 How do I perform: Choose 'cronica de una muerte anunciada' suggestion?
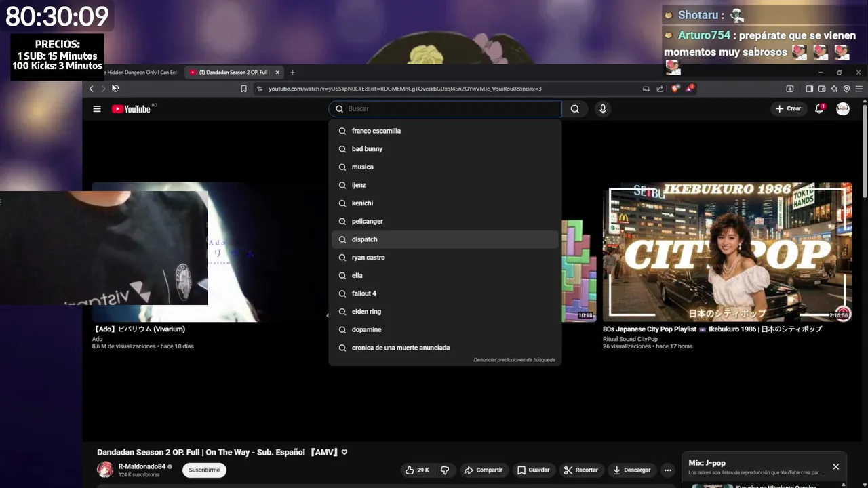tap(445, 348)
